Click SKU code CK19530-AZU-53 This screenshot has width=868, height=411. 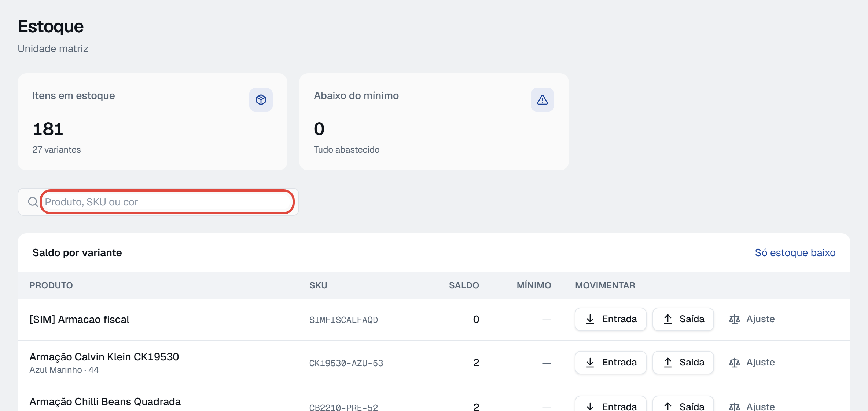(346, 363)
